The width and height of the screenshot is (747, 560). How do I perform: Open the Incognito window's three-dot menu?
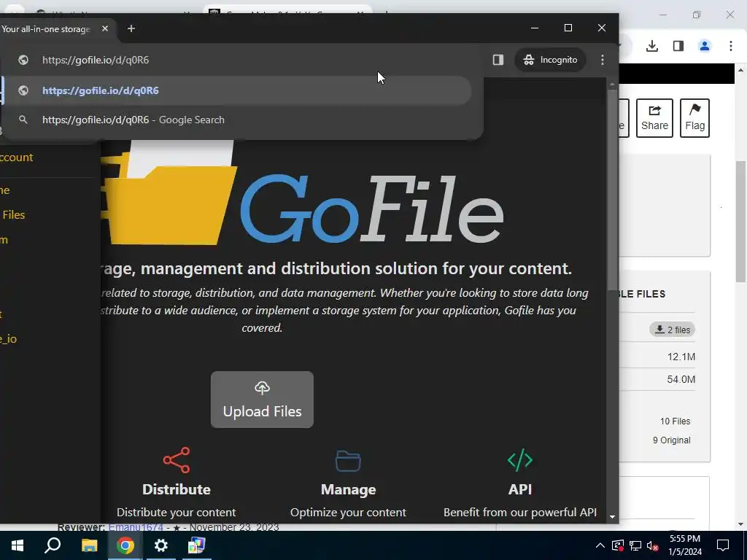[602, 60]
